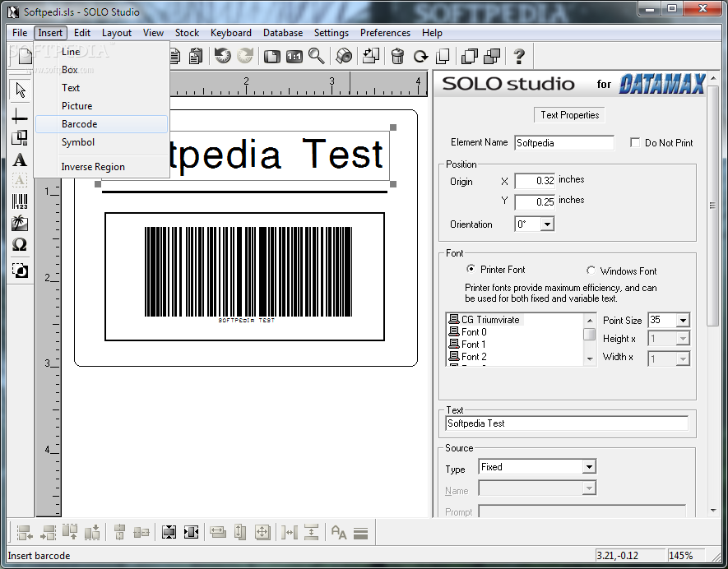Click the center horizontally on label icon
728x569 pixels.
point(192,532)
